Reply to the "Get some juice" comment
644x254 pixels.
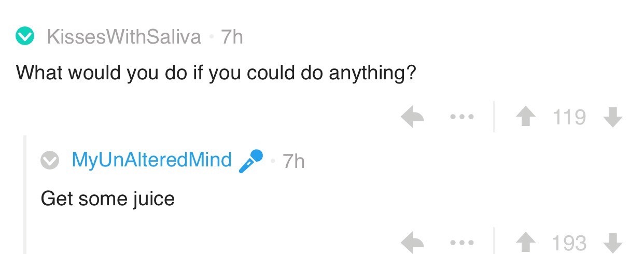click(x=414, y=242)
